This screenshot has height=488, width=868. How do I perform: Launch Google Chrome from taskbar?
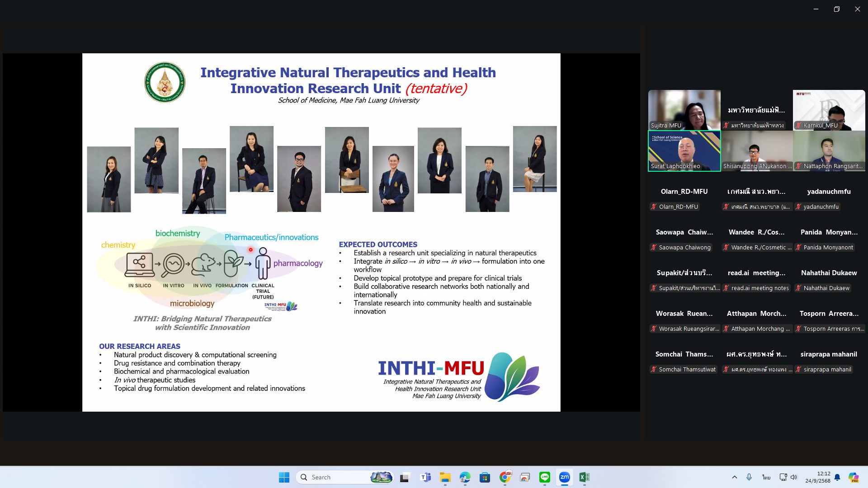click(x=505, y=477)
